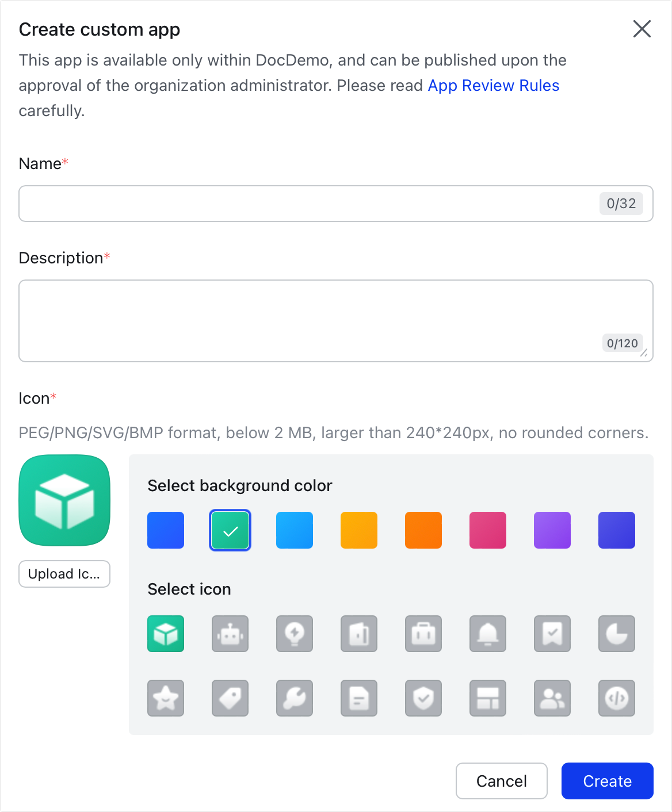Choose the sky blue background color
Viewport: 672px width, 812px height.
tap(295, 530)
